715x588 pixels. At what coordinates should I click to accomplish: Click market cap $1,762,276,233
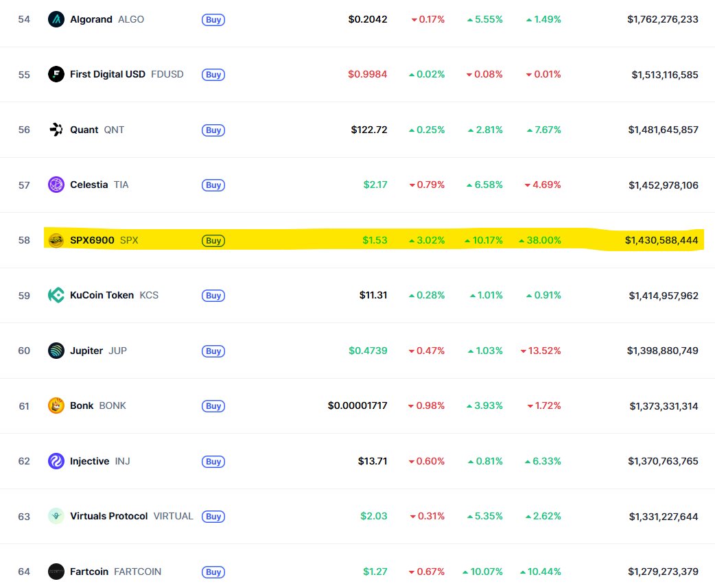pos(663,19)
